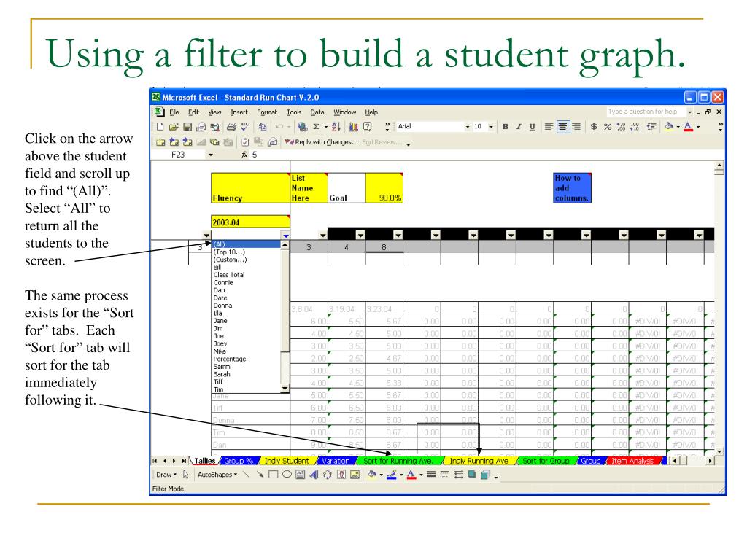Click the Select Objects pointer icon
This screenshot has height=560, width=747.
[x=186, y=475]
